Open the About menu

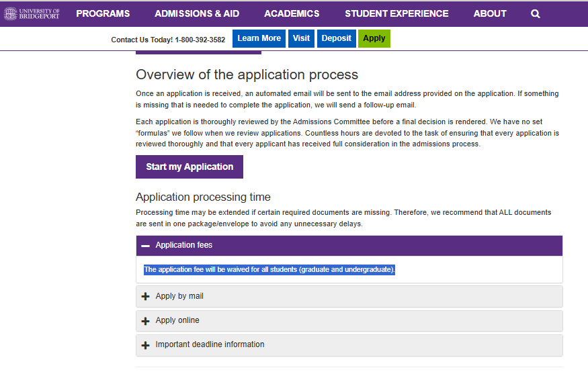(490, 13)
